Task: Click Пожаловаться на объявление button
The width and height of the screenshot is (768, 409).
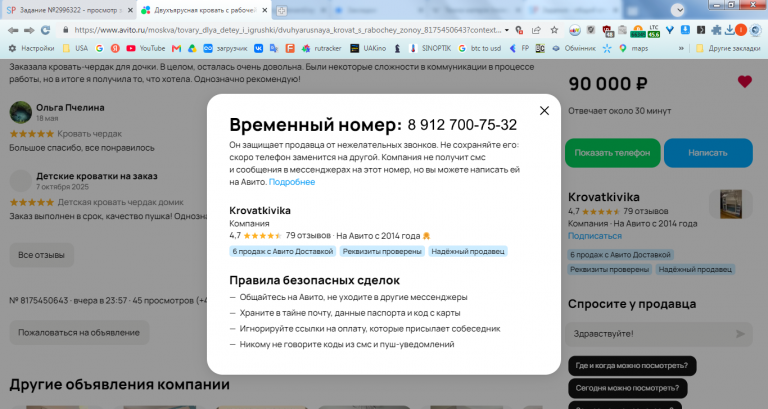Action: click(x=79, y=333)
